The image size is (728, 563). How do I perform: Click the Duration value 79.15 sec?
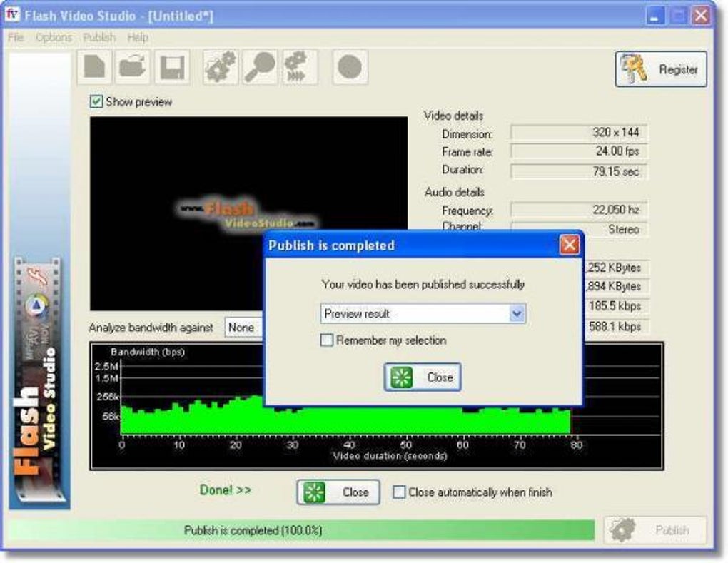[579, 171]
